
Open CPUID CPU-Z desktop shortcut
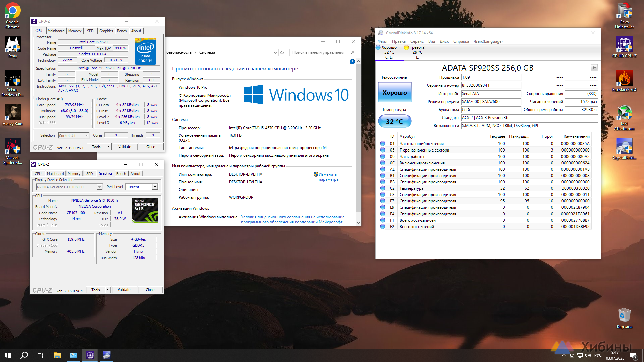(624, 47)
